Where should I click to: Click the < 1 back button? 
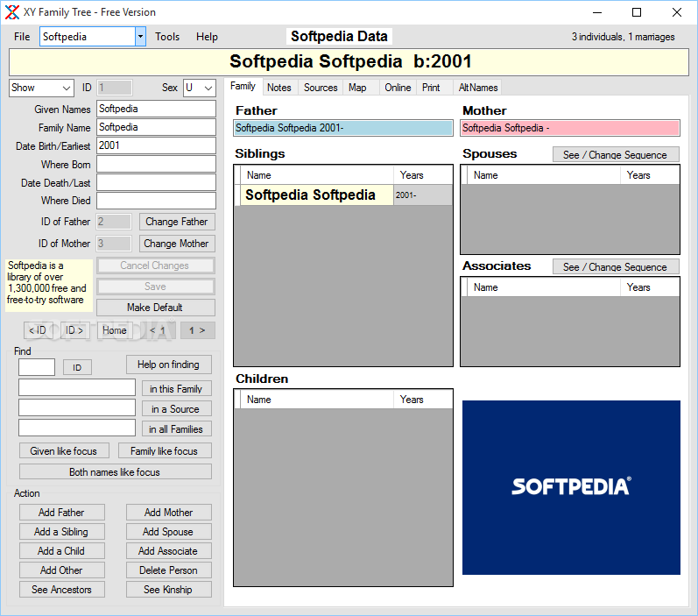(x=158, y=330)
